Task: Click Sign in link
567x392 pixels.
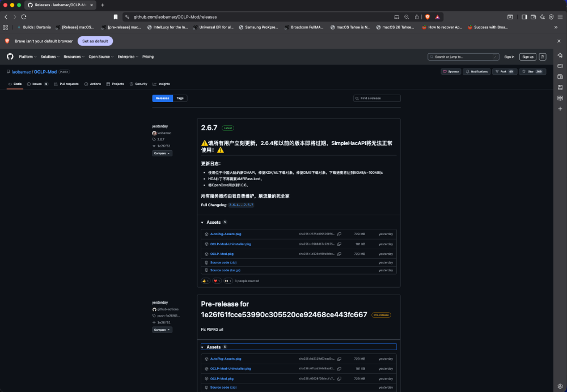Action: click(509, 57)
